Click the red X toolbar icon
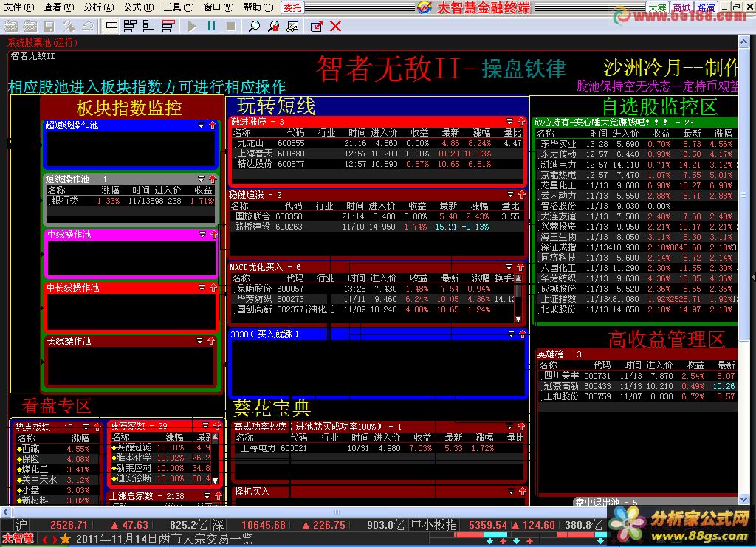This screenshot has width=756, height=547. (336, 26)
